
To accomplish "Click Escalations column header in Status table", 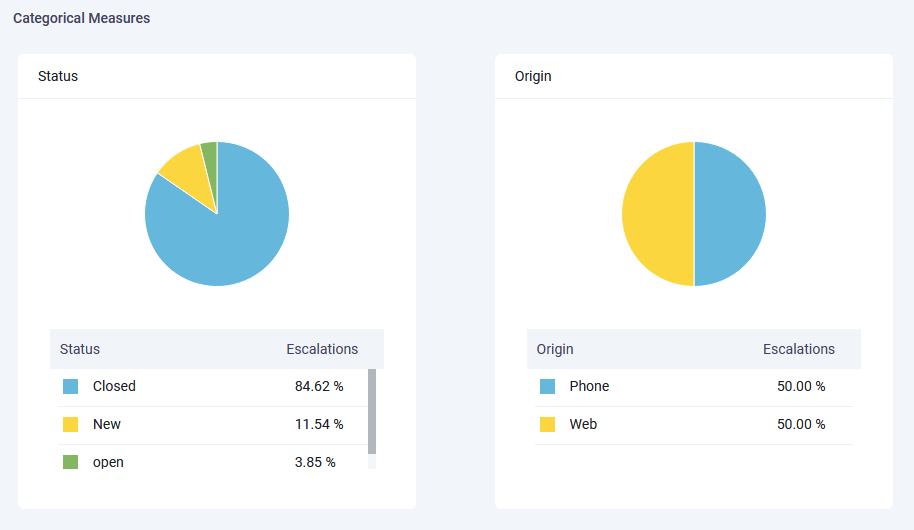I will (x=322, y=349).
